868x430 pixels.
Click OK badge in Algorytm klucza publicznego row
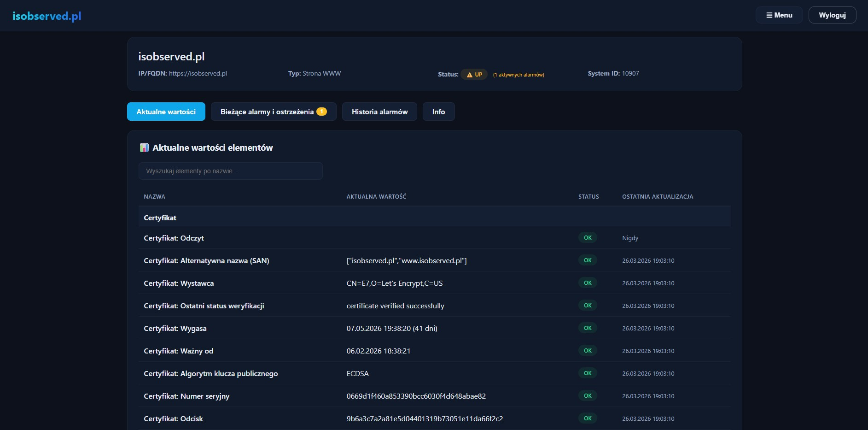(x=588, y=373)
